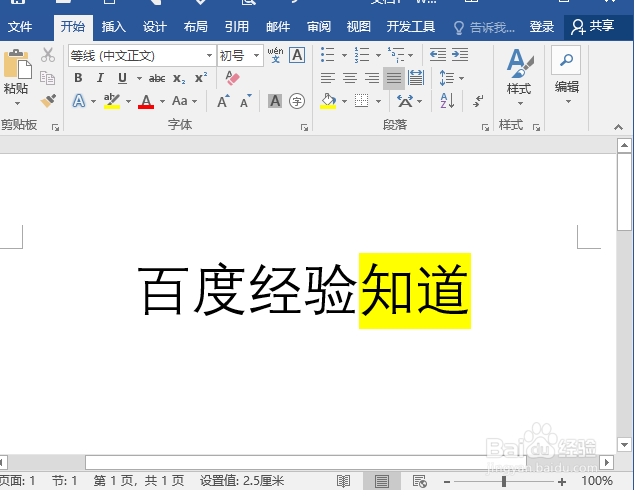The height and width of the screenshot is (490, 634).
Task: Click the zoom in plus button
Action: click(562, 482)
